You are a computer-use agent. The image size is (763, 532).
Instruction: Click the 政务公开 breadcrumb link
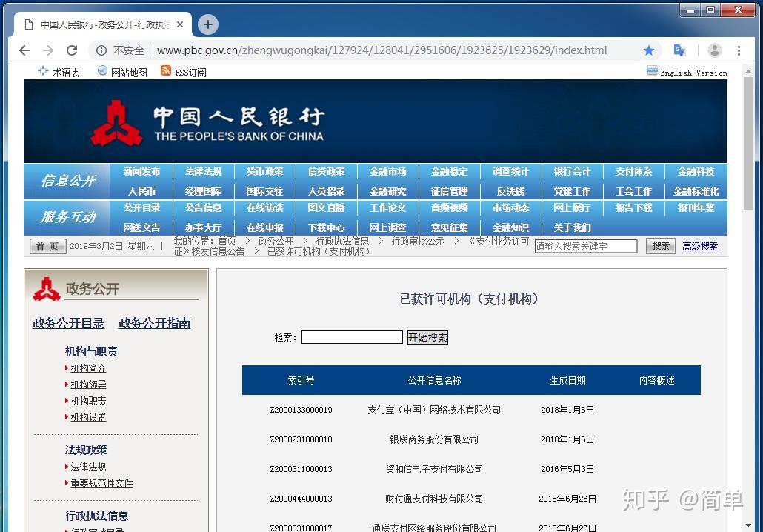[x=276, y=241]
